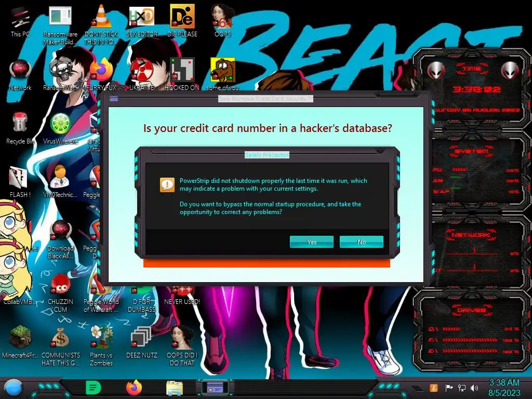Click the Safety Precaution dialog title

coord(267,155)
